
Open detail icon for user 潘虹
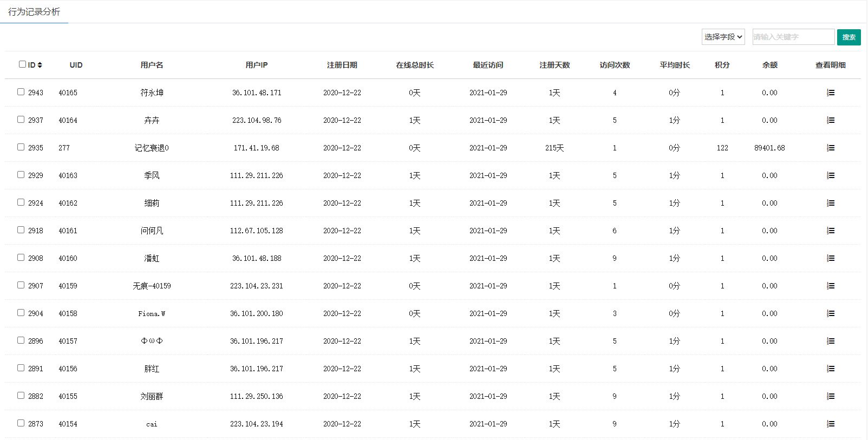[x=830, y=258]
